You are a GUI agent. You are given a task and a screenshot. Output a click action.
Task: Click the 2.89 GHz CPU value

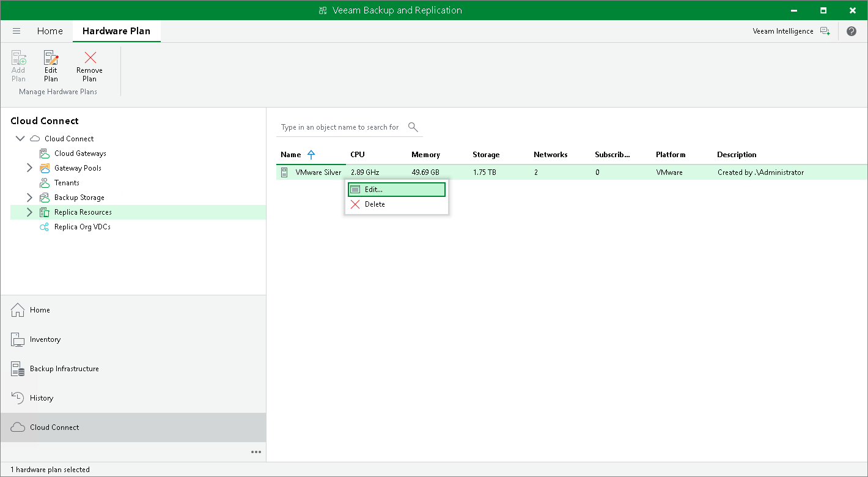tap(365, 172)
